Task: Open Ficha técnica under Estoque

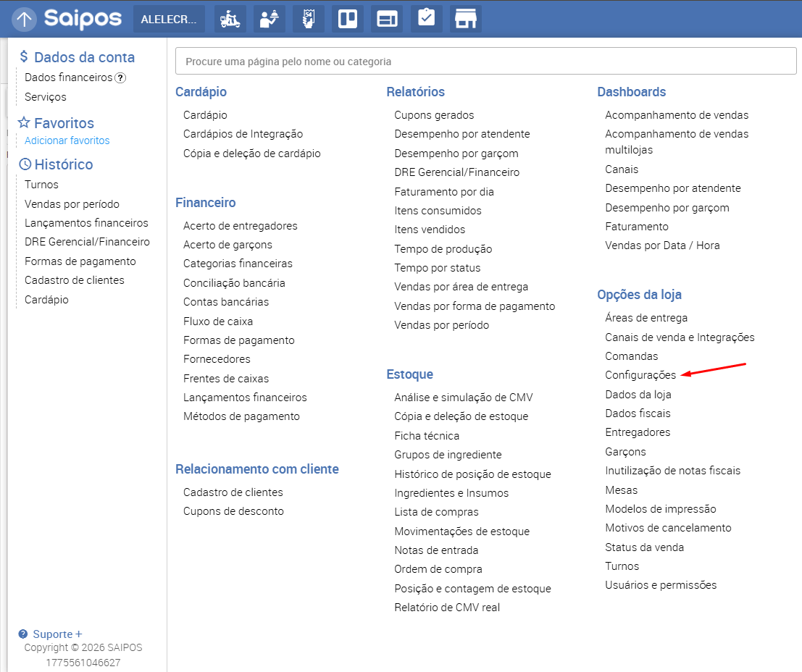Action: 426,435
